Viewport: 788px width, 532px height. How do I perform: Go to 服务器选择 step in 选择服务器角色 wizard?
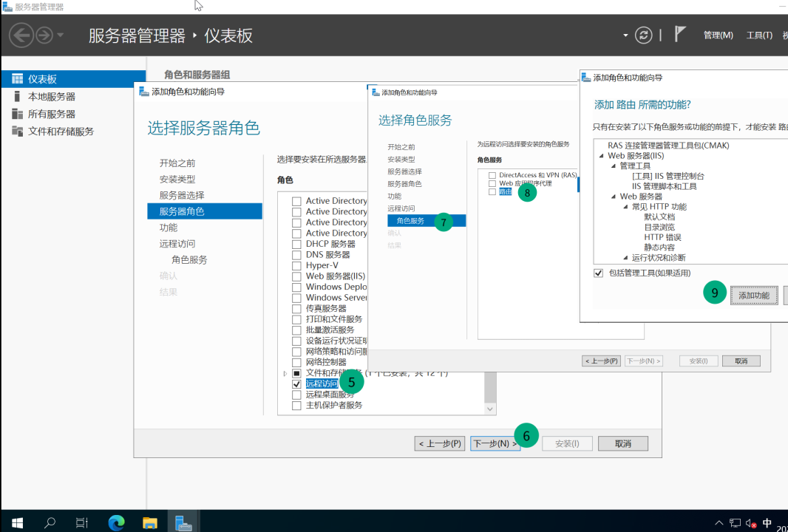pyautogui.click(x=182, y=195)
